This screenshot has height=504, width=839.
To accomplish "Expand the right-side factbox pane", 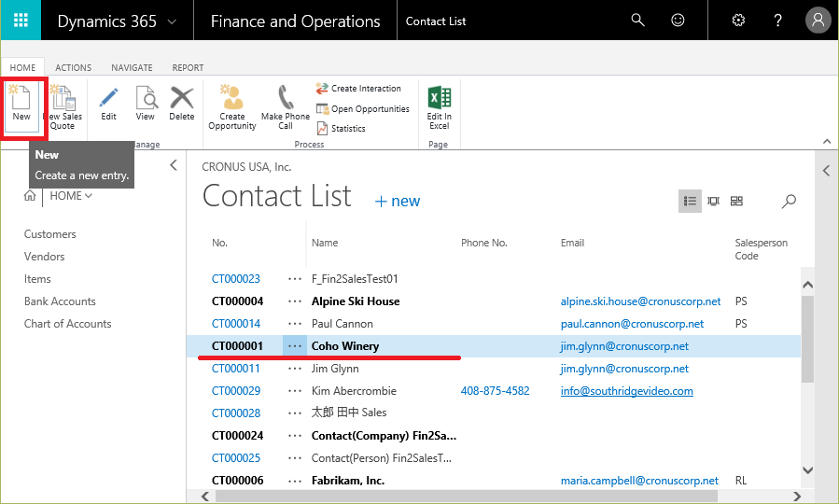I will (x=827, y=171).
